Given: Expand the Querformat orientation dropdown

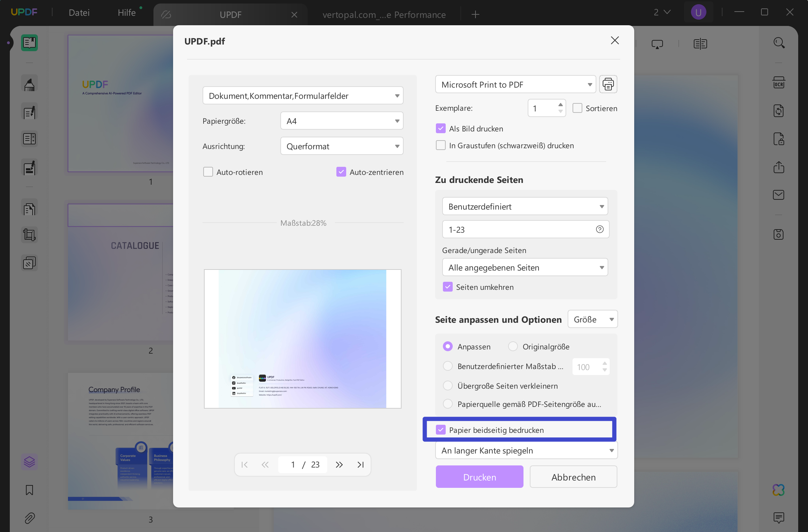Looking at the screenshot, I should pos(342,146).
